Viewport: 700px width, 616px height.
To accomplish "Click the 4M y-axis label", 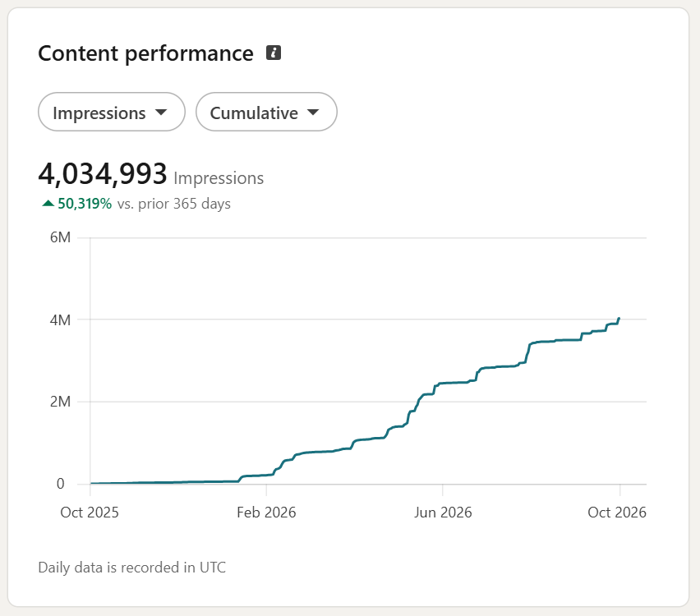I will (60, 319).
